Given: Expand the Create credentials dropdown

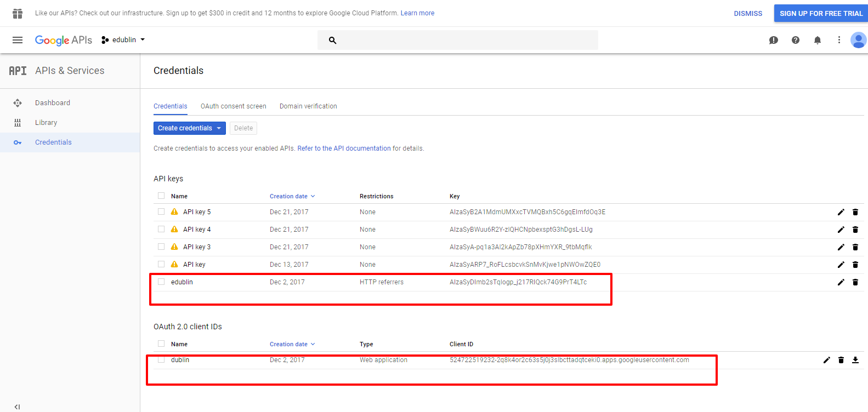Looking at the screenshot, I should click(x=190, y=128).
